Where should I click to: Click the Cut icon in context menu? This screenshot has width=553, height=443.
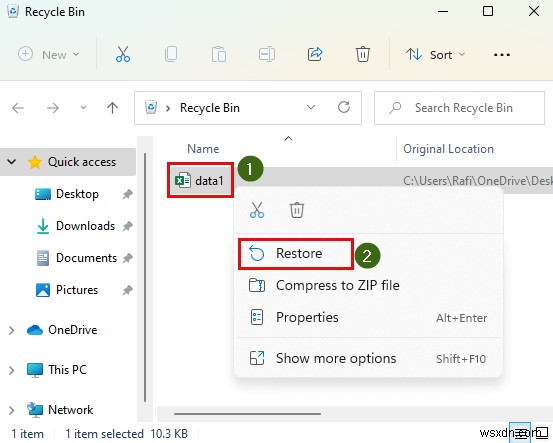point(257,210)
